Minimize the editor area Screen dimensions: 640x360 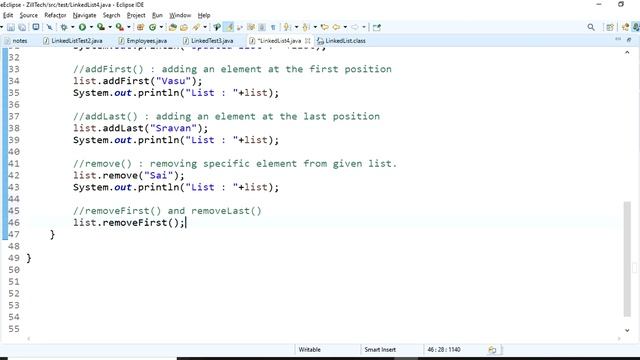pos(618,40)
